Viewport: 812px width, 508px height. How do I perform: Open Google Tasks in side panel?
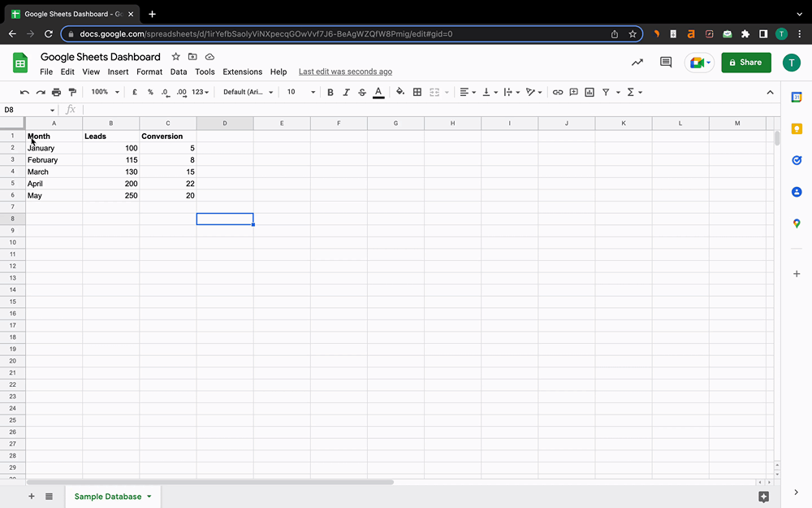pyautogui.click(x=797, y=160)
